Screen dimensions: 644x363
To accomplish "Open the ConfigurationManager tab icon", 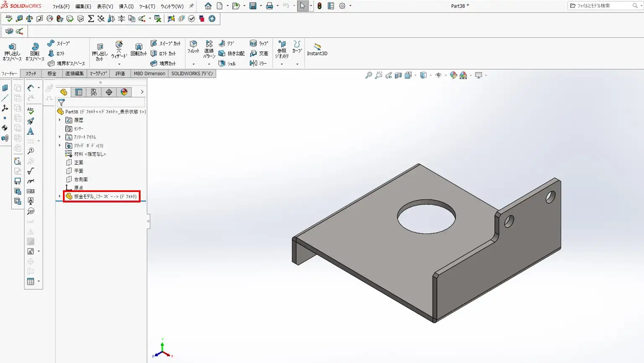I will tap(94, 92).
